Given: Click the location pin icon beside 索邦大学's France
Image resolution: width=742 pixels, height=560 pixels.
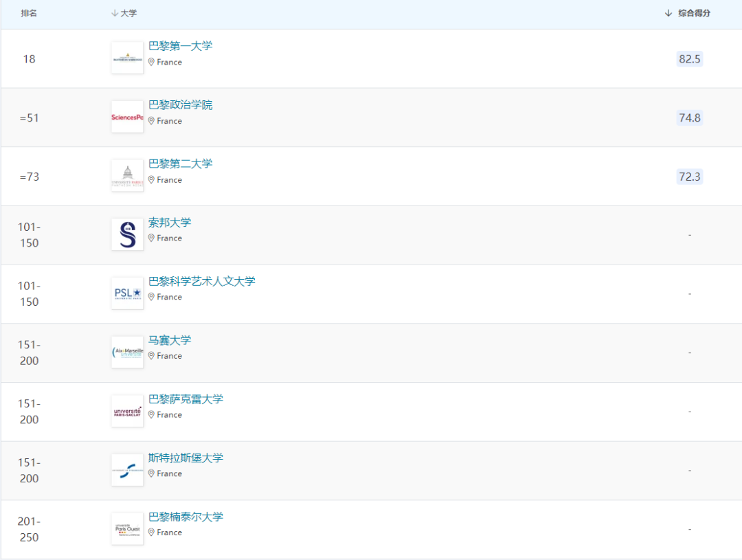Looking at the screenshot, I should point(151,238).
